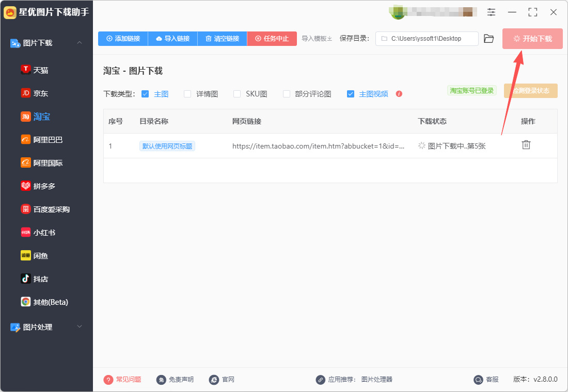Viewport: 568px width, 392px height.
Task: Open 拼多多 from the sidebar
Action: pyautogui.click(x=38, y=186)
